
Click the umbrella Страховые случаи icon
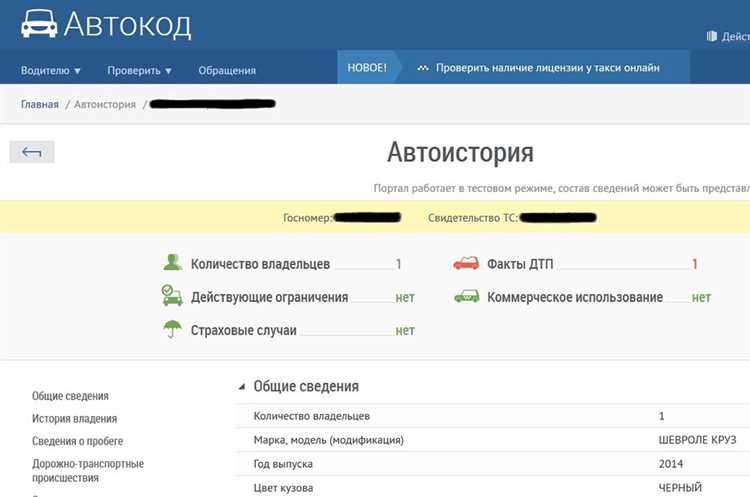[172, 329]
